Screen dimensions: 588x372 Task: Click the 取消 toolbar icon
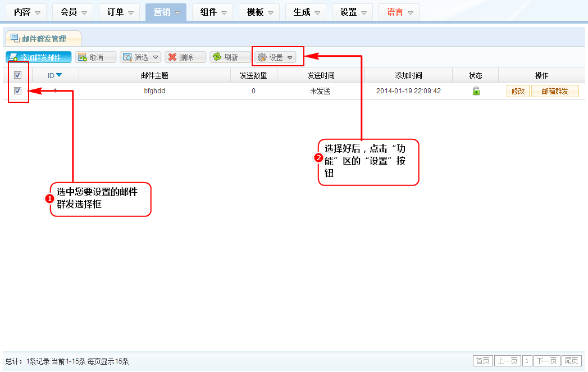click(83, 57)
